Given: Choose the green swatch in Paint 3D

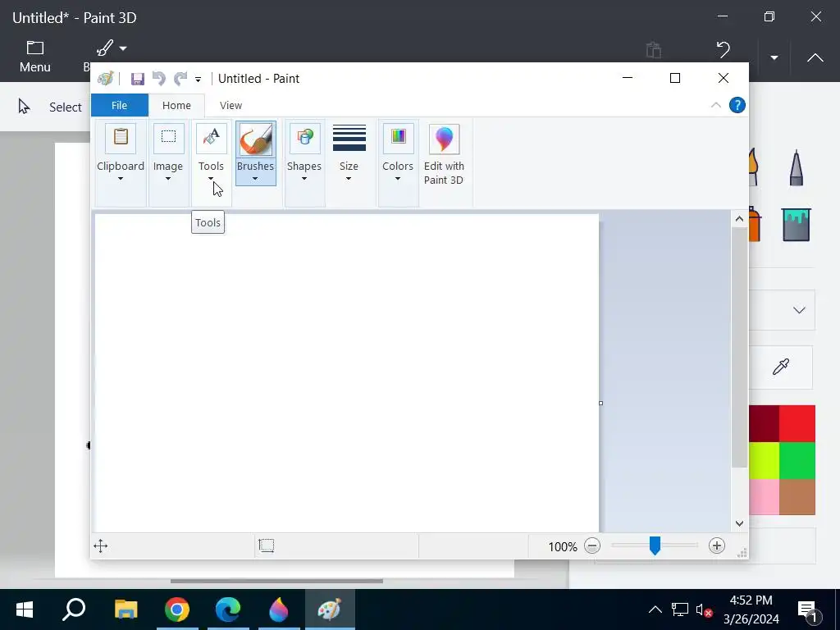Looking at the screenshot, I should [797, 460].
